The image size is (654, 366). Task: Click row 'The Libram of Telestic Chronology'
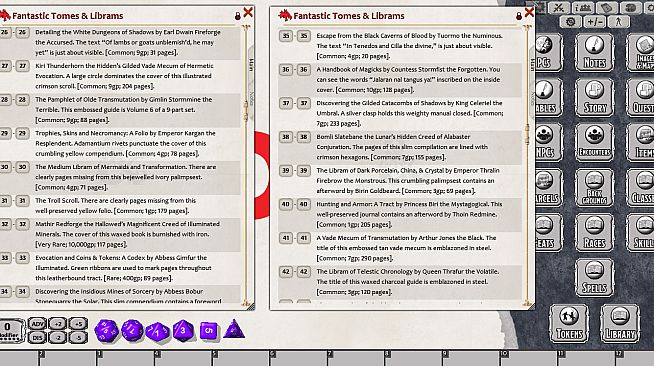(400, 282)
